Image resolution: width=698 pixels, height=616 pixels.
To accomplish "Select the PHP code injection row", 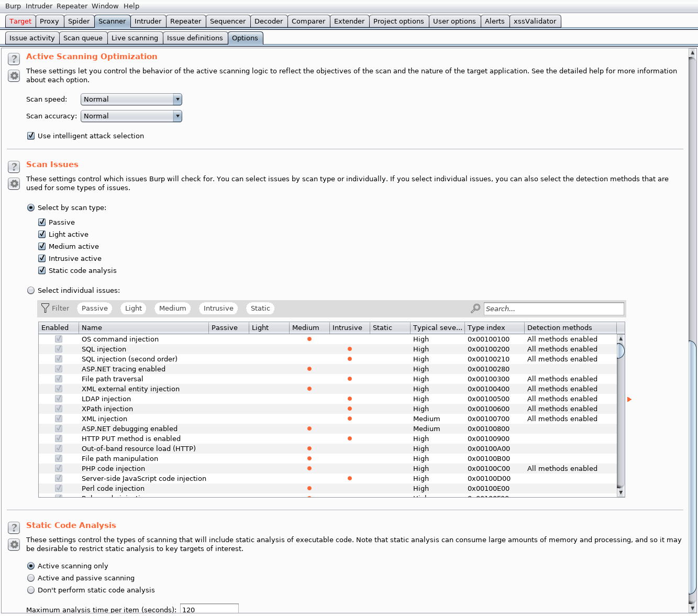I will [328, 468].
